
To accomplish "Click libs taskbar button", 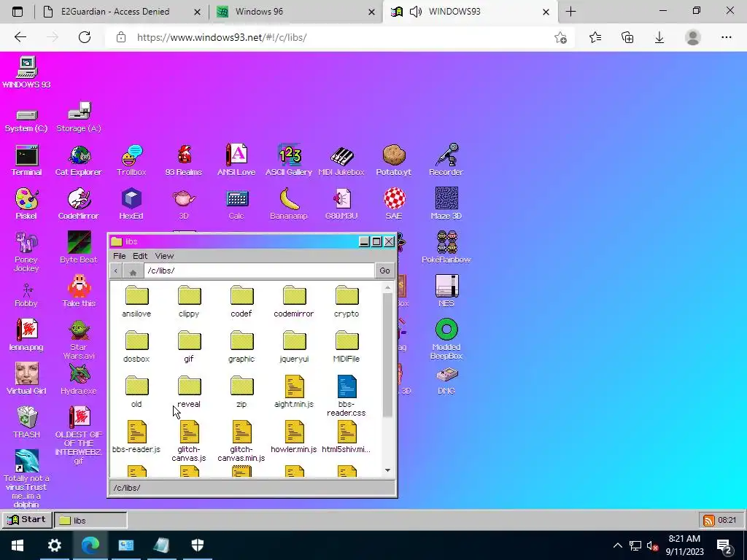I will [90, 520].
